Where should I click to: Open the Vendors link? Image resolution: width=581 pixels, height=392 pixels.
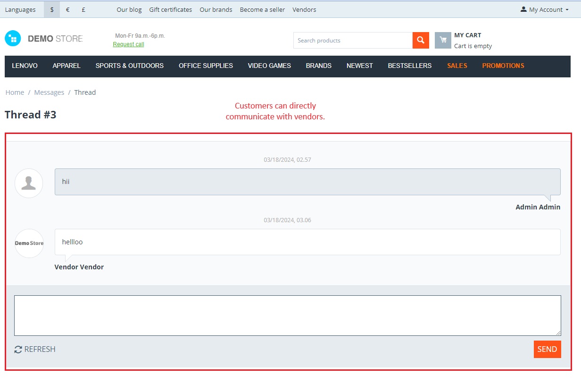tap(304, 9)
